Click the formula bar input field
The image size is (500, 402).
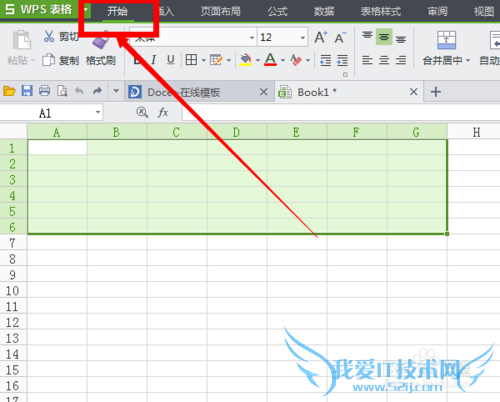click(x=341, y=112)
